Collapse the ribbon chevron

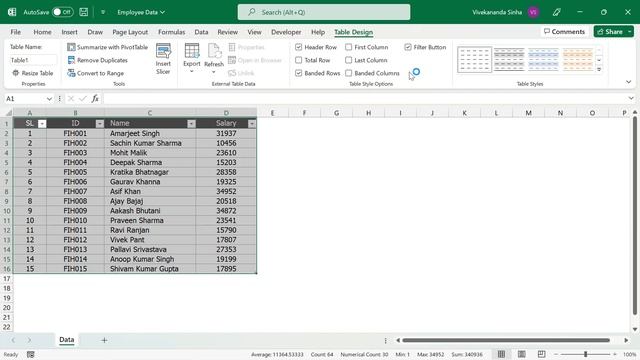(x=629, y=82)
